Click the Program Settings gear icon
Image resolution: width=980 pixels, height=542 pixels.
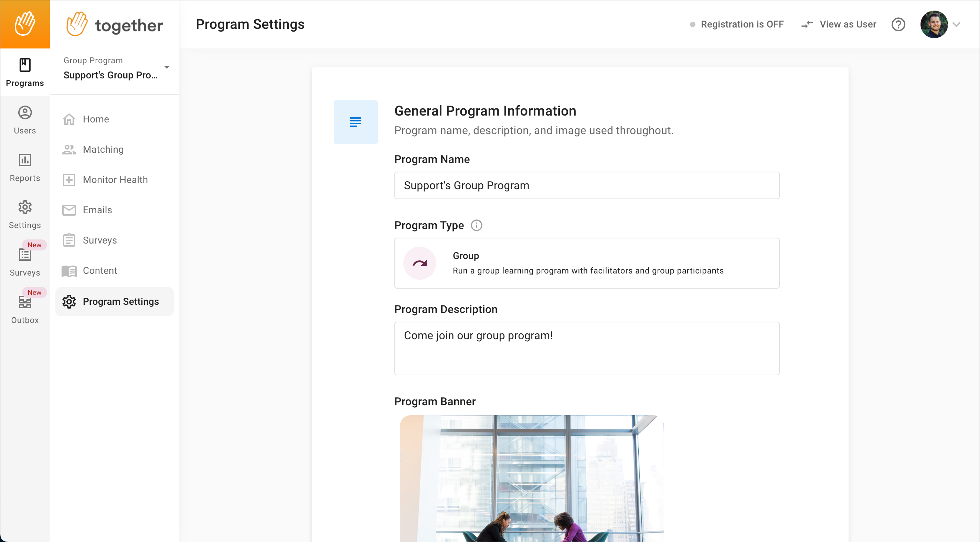(69, 301)
